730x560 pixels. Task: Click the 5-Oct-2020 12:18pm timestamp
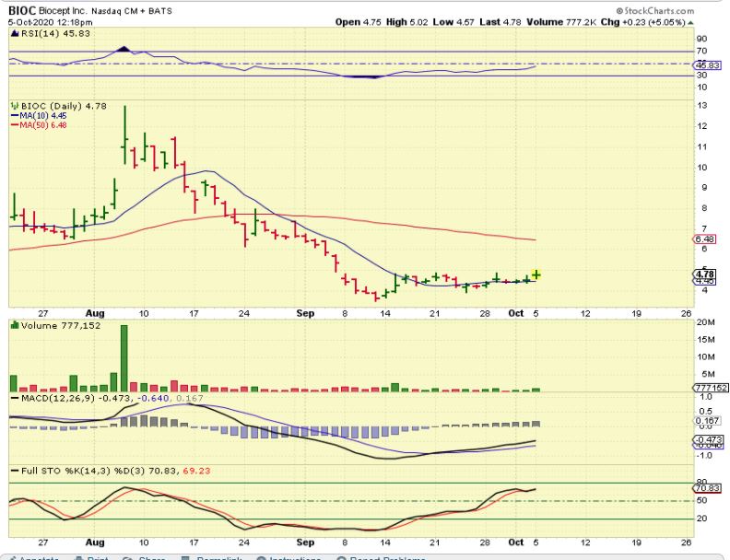click(x=51, y=22)
